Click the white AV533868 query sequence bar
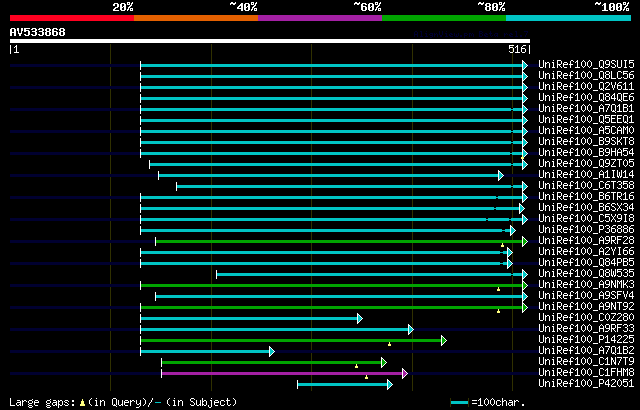Image resolution: width=640 pixels, height=410 pixels. pyautogui.click(x=270, y=41)
